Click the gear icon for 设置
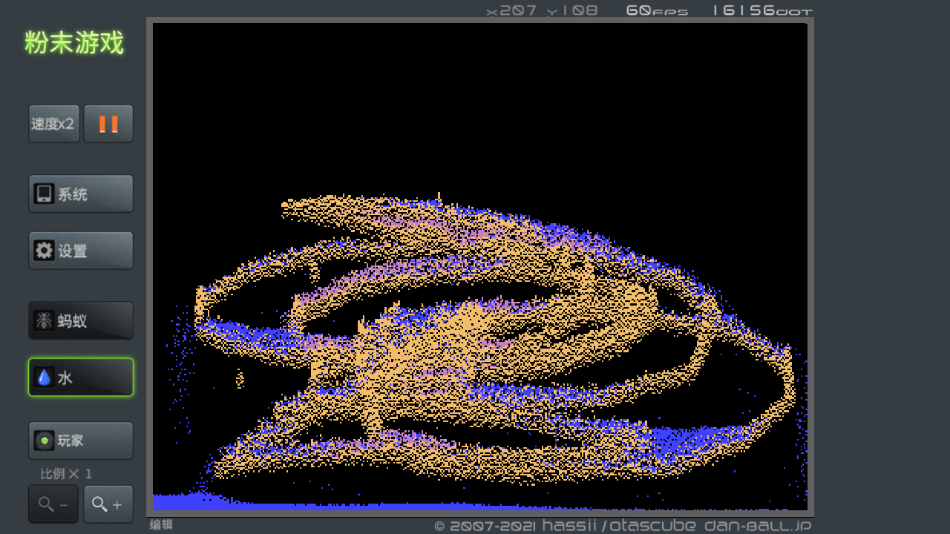This screenshot has width=950, height=534. (44, 251)
